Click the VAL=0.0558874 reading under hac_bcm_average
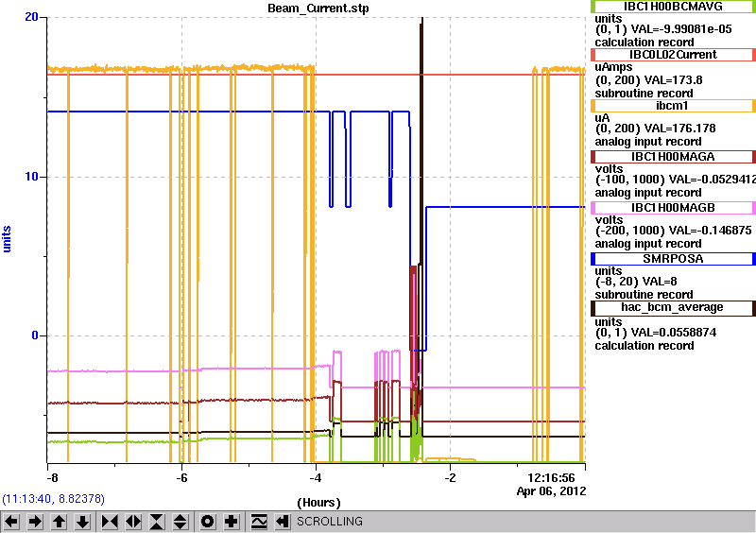The image size is (756, 533). pos(674,333)
